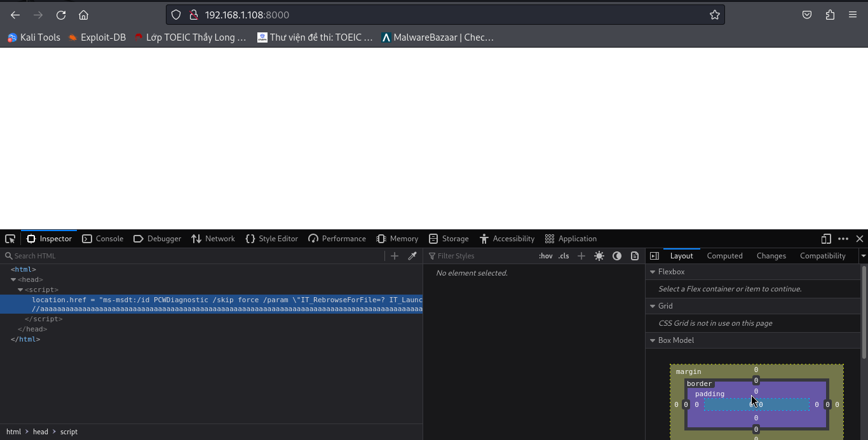868x440 pixels.
Task: Toggle the .cls classes panel
Action: pyautogui.click(x=564, y=256)
